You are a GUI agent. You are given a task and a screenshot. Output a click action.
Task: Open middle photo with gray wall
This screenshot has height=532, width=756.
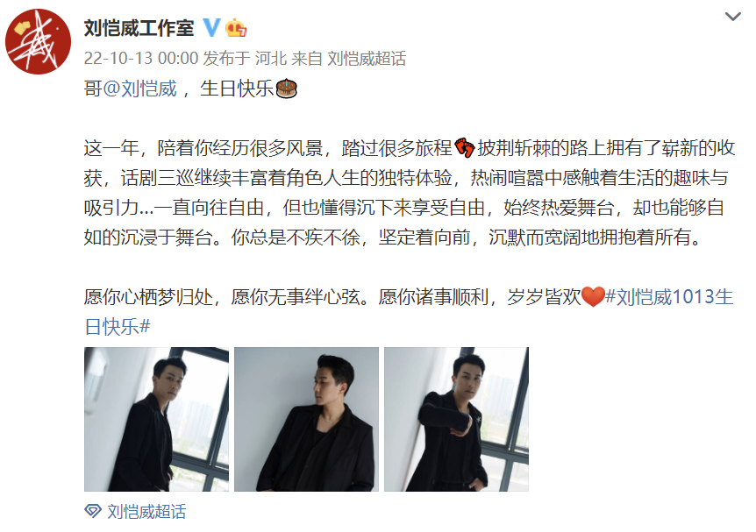(x=306, y=419)
